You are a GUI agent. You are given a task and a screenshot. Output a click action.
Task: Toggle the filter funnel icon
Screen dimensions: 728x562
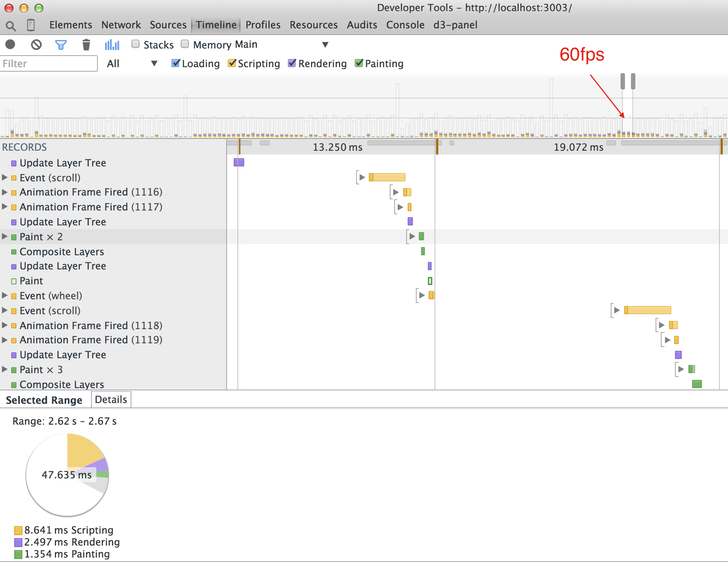[x=61, y=45]
